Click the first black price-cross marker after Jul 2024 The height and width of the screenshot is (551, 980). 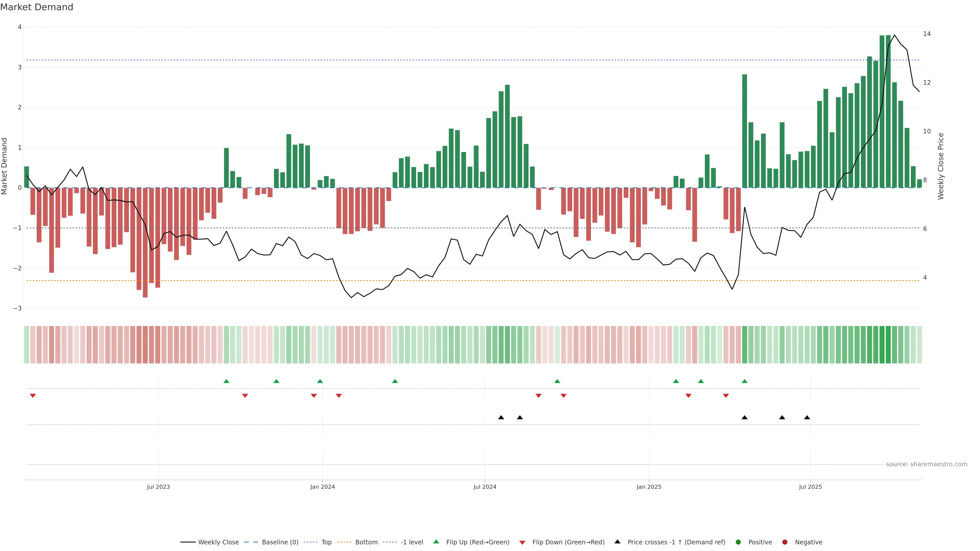[501, 418]
